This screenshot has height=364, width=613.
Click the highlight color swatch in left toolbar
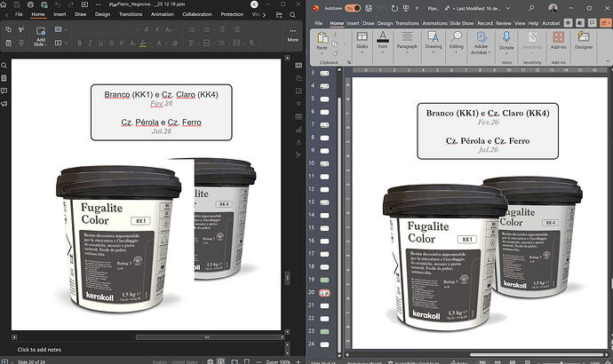[143, 44]
